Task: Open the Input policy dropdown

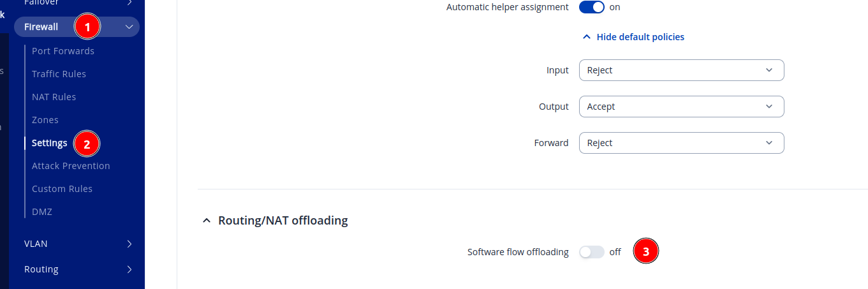Action: 681,70
